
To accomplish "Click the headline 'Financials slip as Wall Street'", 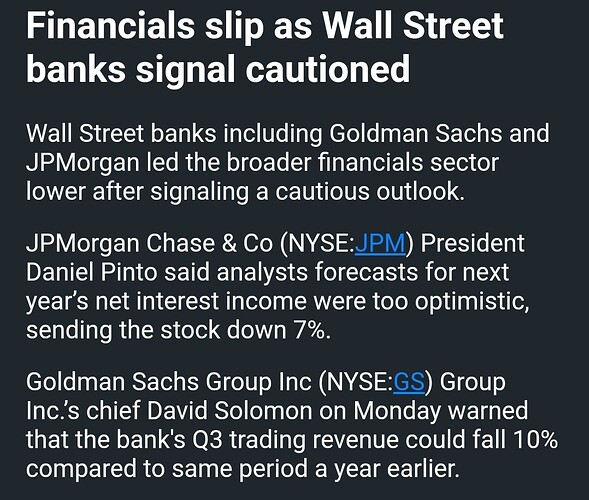I will [x=265, y=27].
